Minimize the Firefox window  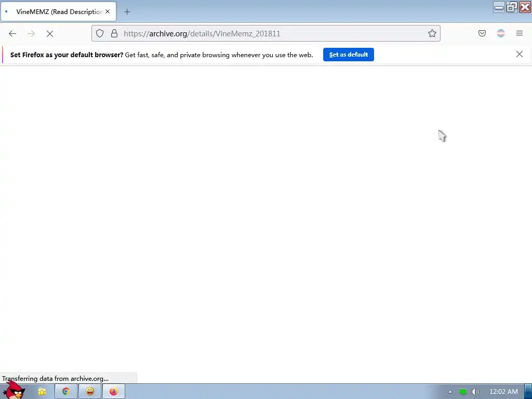click(499, 7)
